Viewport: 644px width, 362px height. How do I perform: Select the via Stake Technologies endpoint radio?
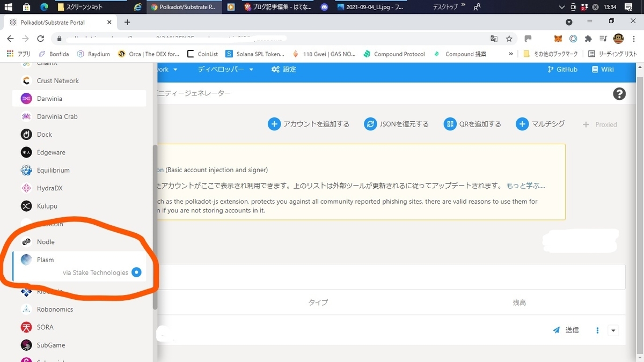136,272
